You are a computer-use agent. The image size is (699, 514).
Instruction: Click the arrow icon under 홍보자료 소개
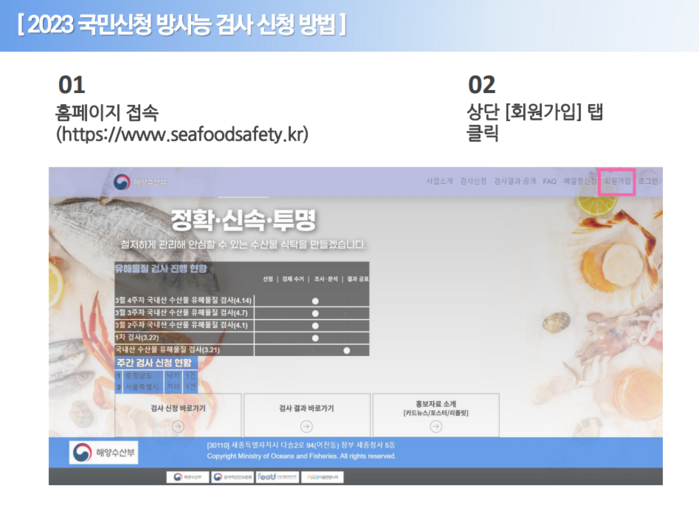436,427
